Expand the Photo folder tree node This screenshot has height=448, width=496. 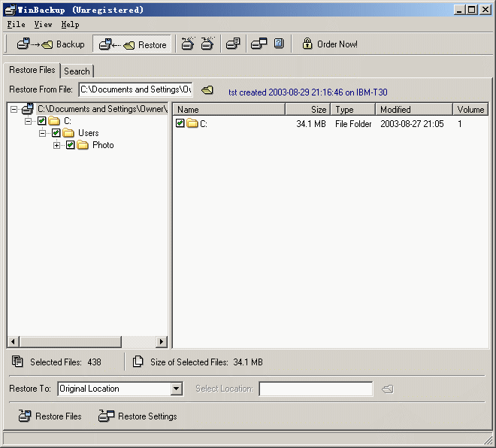(x=57, y=145)
